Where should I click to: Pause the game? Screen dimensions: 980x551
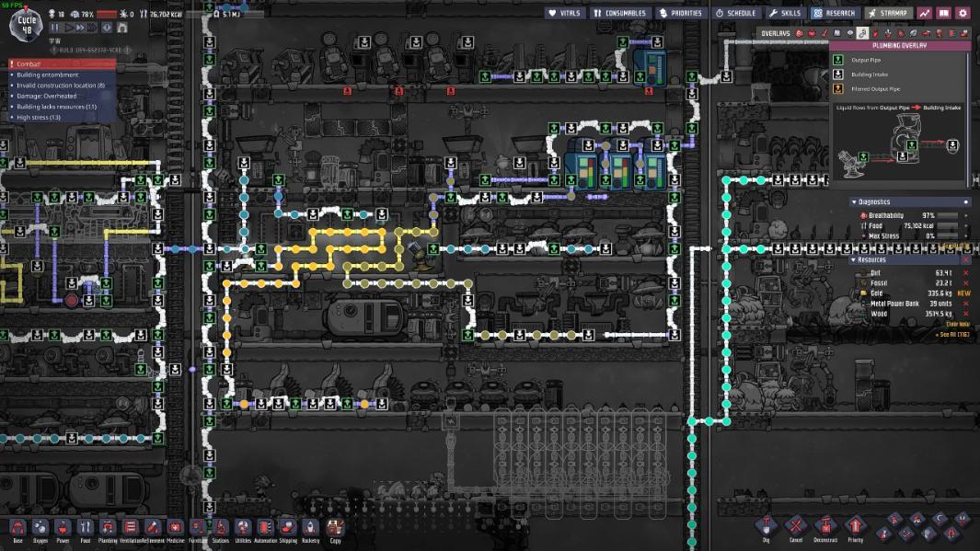click(55, 29)
